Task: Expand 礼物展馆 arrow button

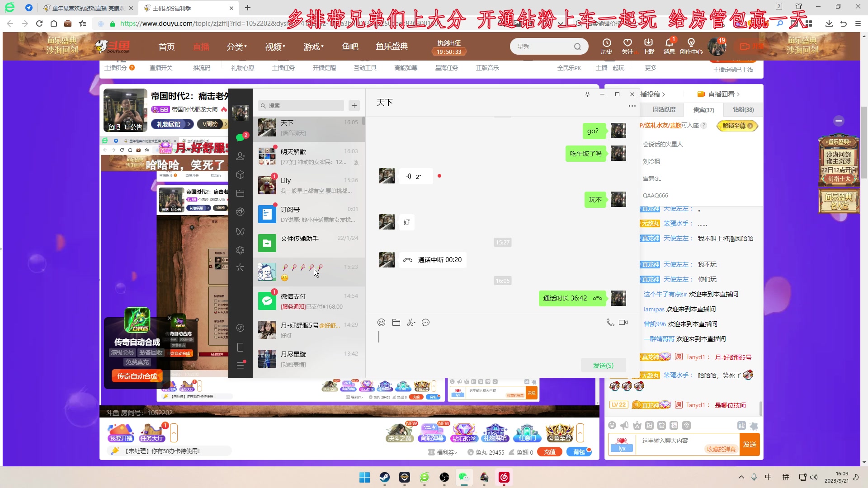Action: (x=173, y=124)
